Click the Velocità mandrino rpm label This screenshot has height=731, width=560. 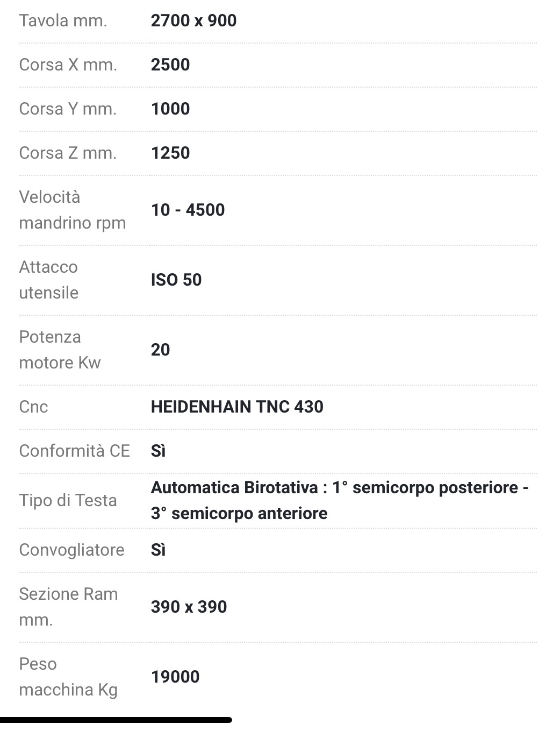(73, 210)
